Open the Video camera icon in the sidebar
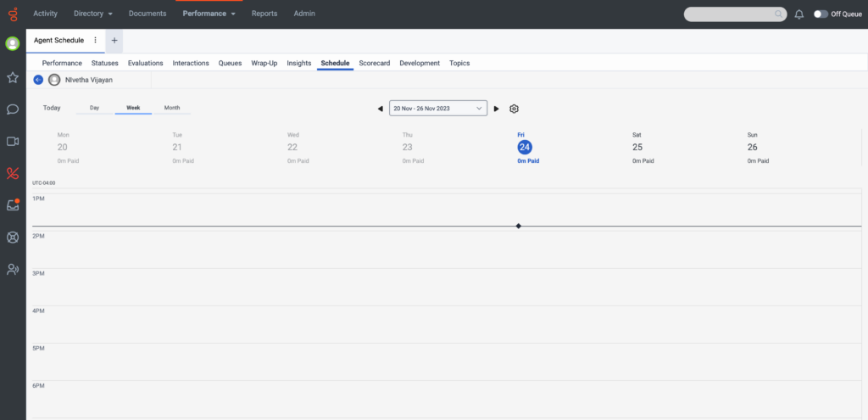The width and height of the screenshot is (868, 420). point(13,142)
